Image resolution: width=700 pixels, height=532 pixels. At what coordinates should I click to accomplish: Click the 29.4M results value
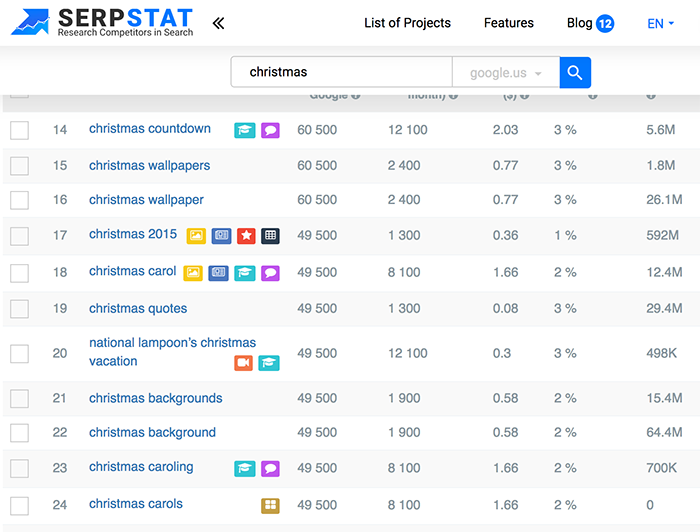[x=664, y=308]
